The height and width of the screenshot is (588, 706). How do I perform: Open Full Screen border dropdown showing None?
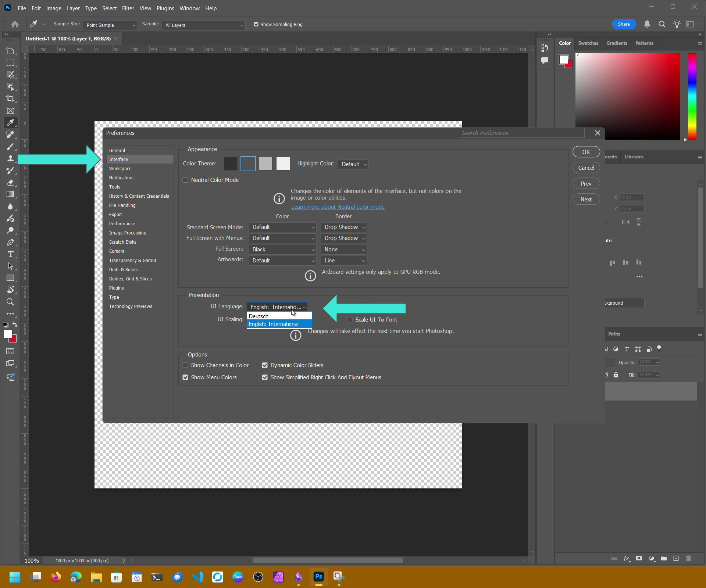(344, 250)
